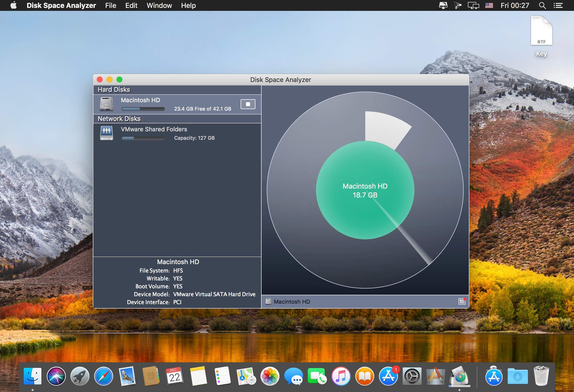The image size is (574, 392).
Task: Open Calendar from the dock
Action: [175, 376]
